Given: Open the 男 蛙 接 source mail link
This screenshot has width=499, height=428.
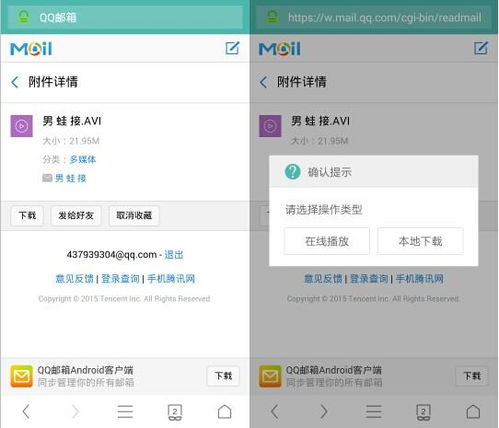Looking at the screenshot, I should tap(70, 178).
